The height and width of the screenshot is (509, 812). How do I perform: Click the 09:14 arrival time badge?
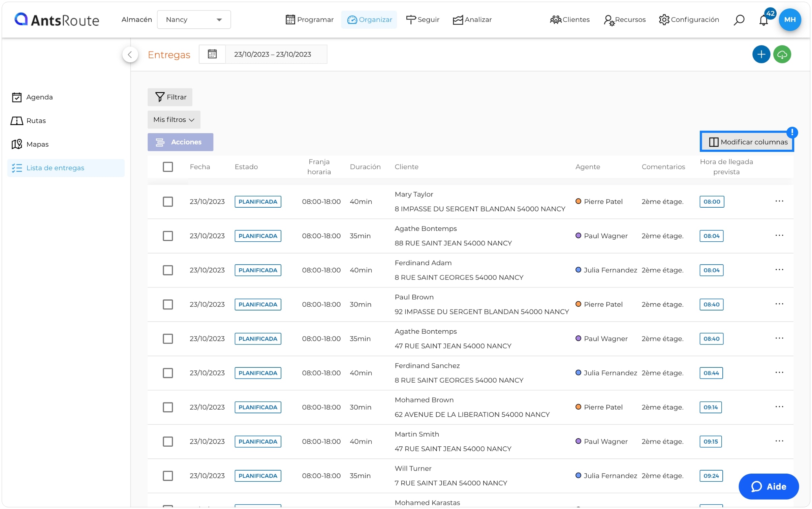point(711,407)
